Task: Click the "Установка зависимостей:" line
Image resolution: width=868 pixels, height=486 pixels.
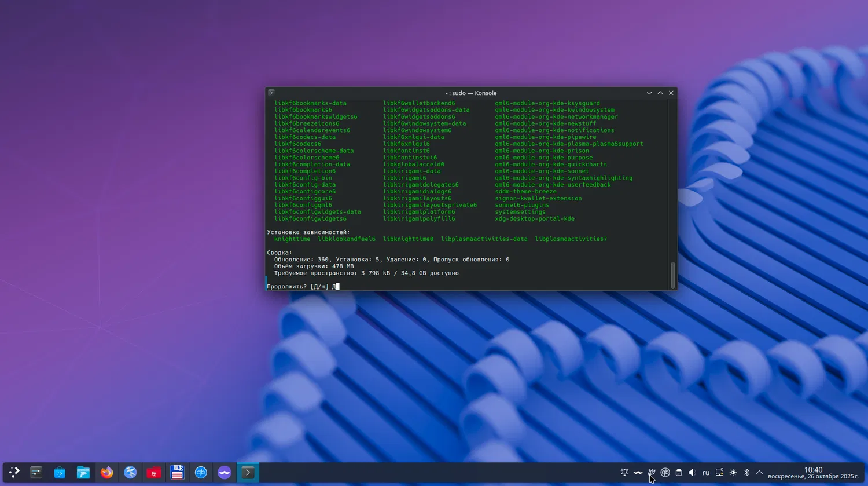Action: (308, 232)
